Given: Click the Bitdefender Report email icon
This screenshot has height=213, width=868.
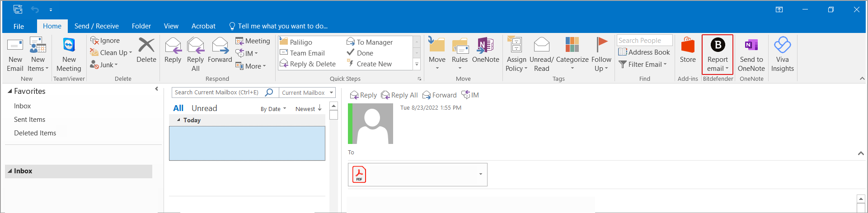Looking at the screenshot, I should [718, 46].
